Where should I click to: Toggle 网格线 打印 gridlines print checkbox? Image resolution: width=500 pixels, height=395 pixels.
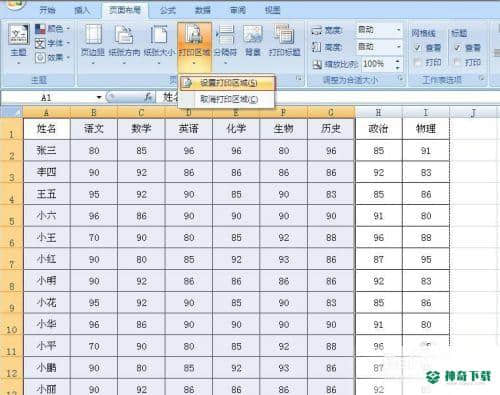tap(417, 62)
